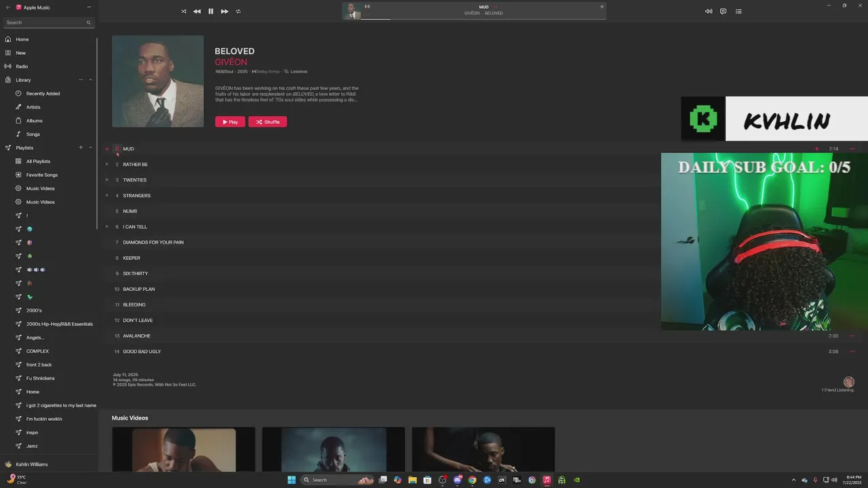Open Google Chrome from taskbar
The width and height of the screenshot is (868, 488).
472,480
